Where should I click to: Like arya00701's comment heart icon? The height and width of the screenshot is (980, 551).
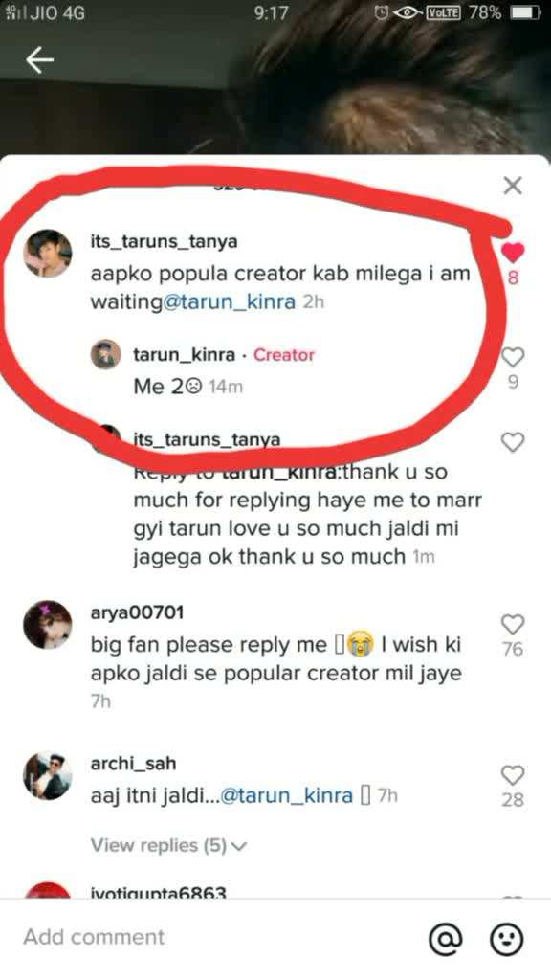(513, 624)
